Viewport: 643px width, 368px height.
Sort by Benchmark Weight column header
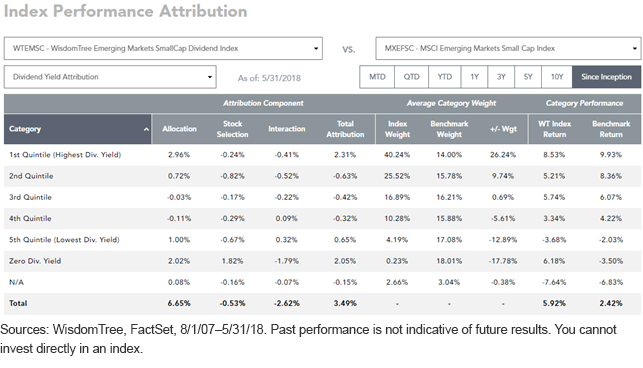[x=449, y=129]
